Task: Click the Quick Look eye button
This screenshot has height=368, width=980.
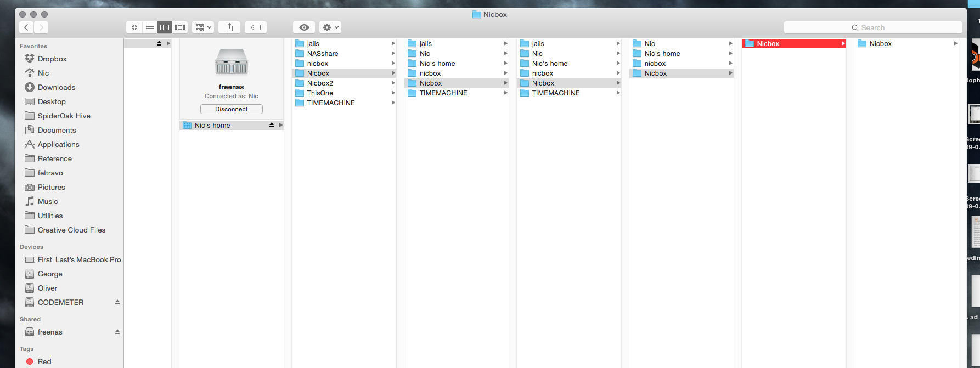Action: (x=304, y=27)
